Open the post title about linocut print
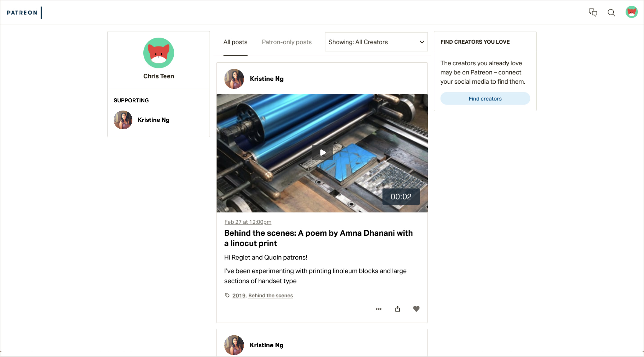Image resolution: width=644 pixels, height=357 pixels. 318,238
